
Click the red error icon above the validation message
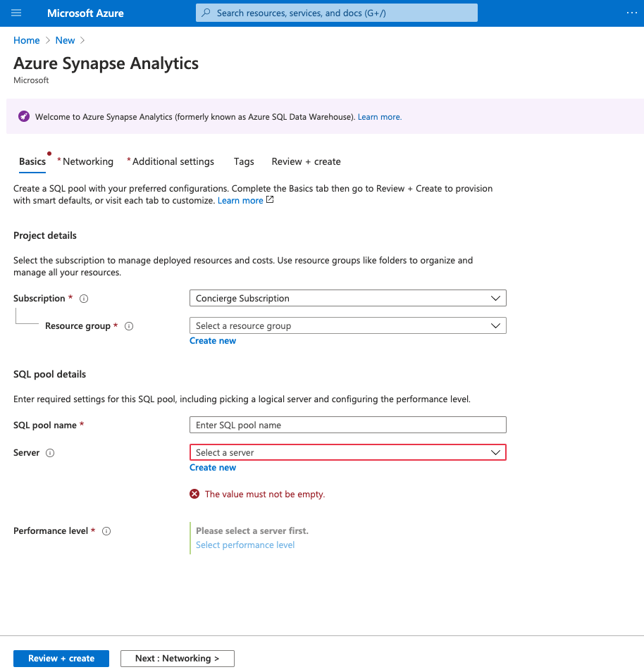[x=194, y=494]
